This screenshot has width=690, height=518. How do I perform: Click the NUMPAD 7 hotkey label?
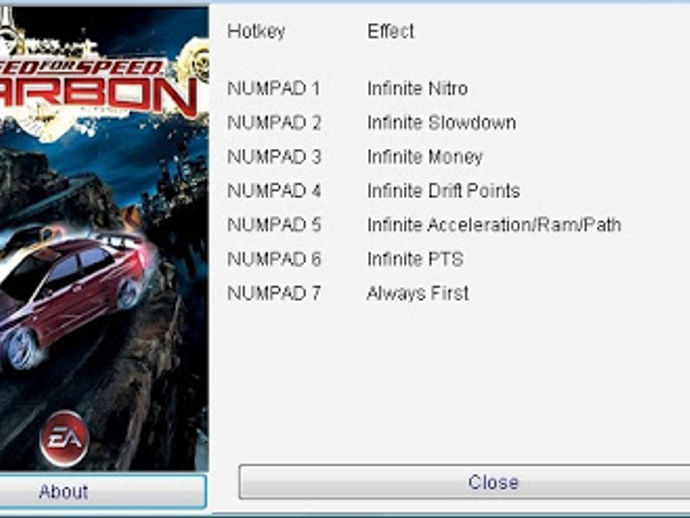[274, 293]
